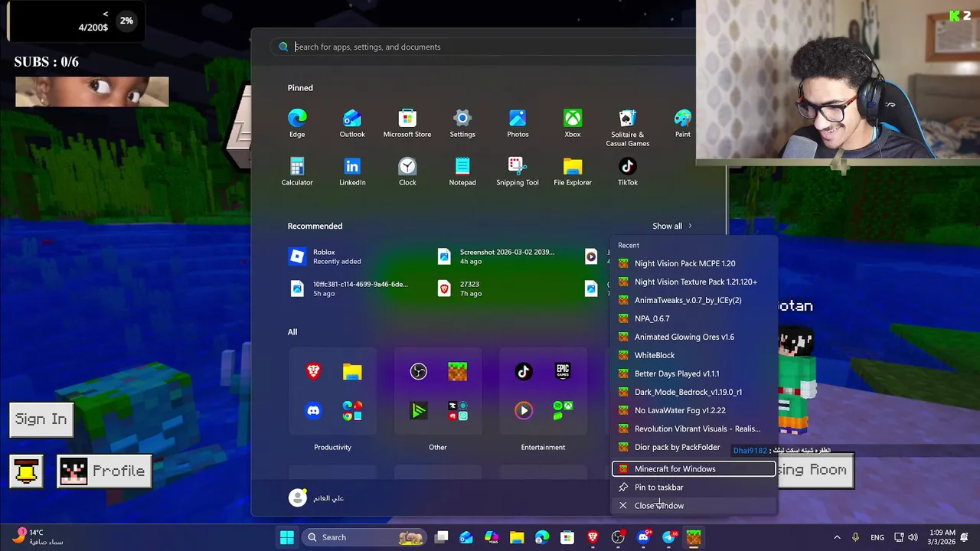Open TikTok in the Entertainment folder

pyautogui.click(x=524, y=372)
